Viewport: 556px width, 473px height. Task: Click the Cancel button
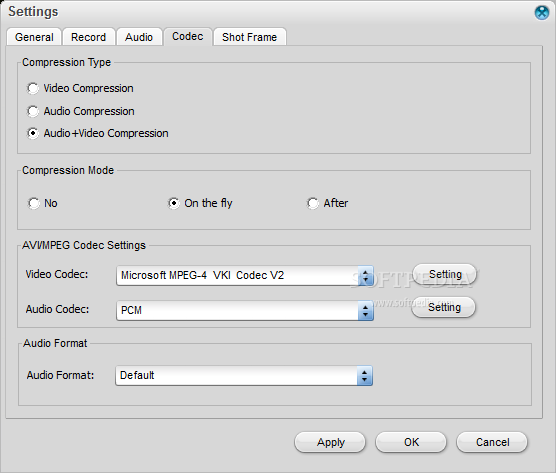click(x=492, y=442)
